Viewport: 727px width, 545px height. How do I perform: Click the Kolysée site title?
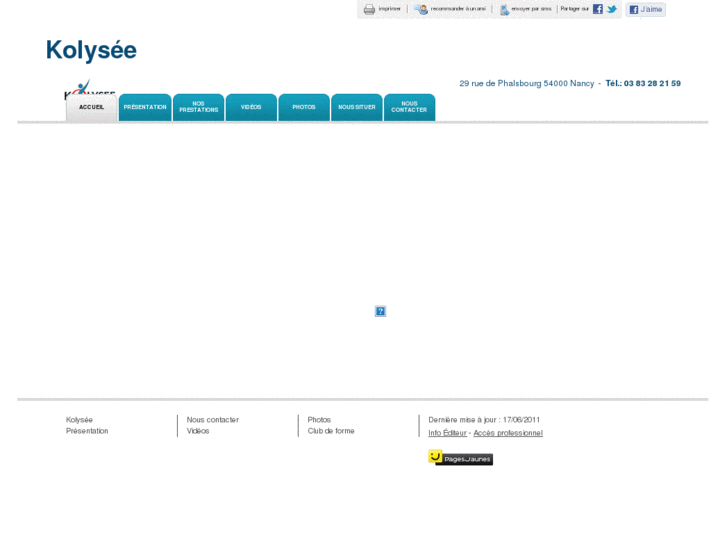(91, 50)
